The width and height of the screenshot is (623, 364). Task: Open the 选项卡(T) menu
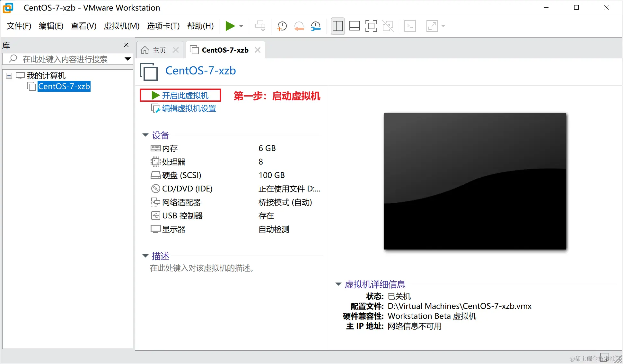[163, 26]
